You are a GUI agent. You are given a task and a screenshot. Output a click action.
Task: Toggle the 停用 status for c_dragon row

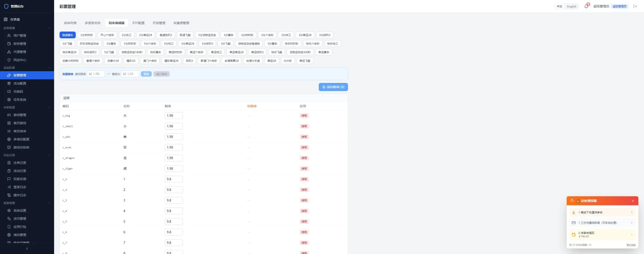[304, 158]
